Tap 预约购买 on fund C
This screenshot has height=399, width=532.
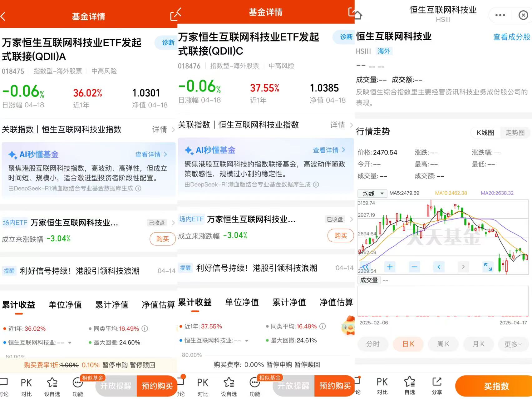tap(335, 386)
